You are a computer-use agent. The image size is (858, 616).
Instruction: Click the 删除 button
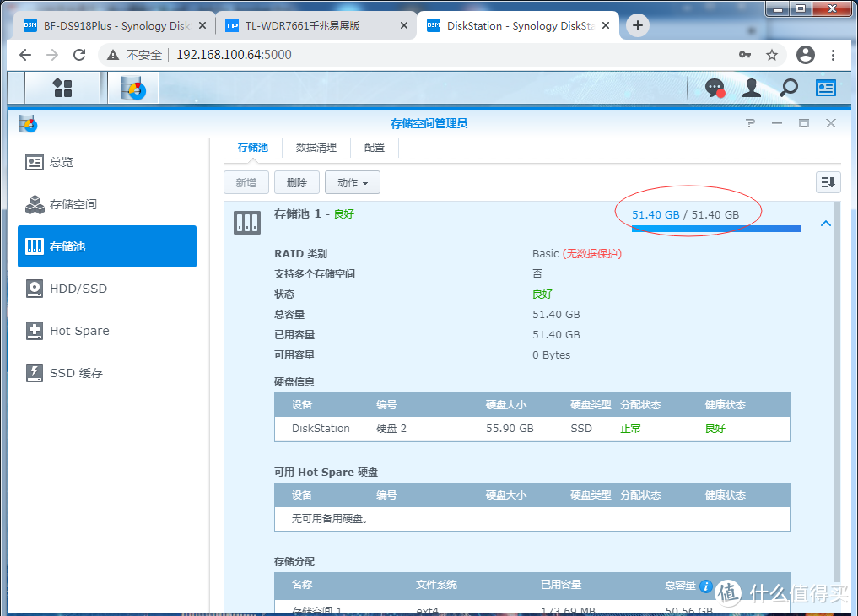(x=297, y=183)
